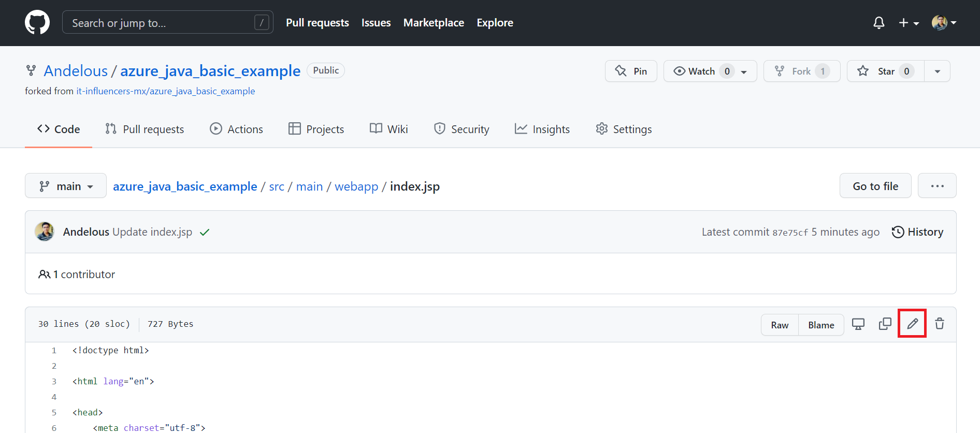Click the fork icon beside the repository name
The image size is (980, 433).
click(31, 70)
